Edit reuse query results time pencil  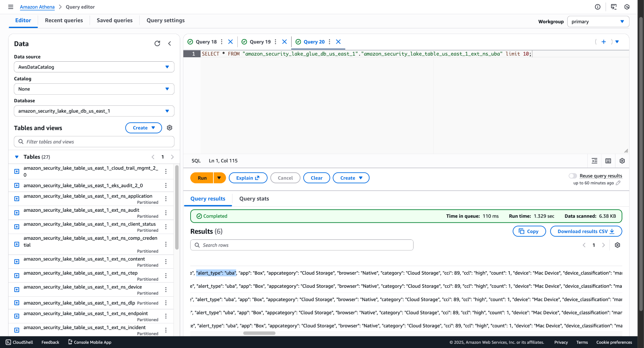pos(618,183)
